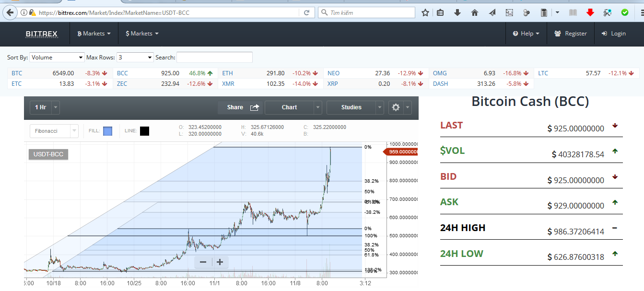644x291 pixels.
Task: Click the scissors clipping extension icon
Action: (608, 12)
